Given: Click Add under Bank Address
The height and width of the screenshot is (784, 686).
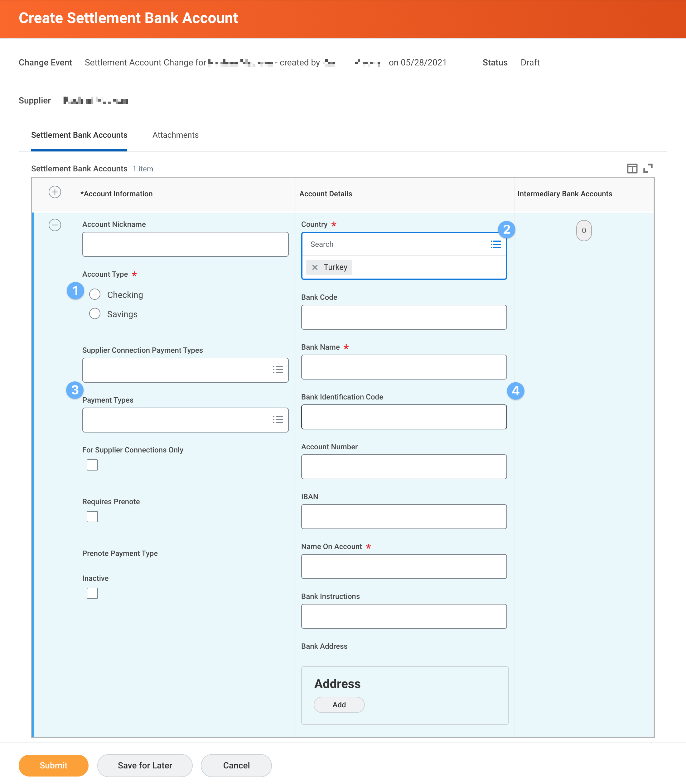Looking at the screenshot, I should click(339, 705).
